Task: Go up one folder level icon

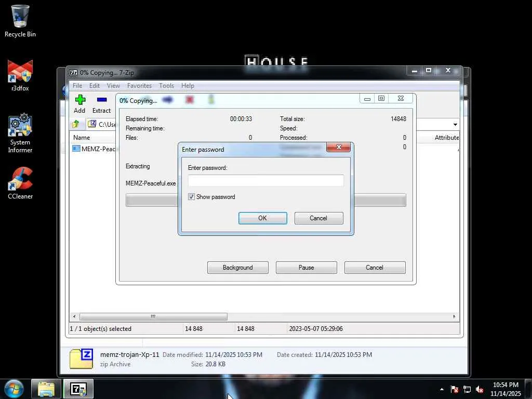Action: pyautogui.click(x=76, y=124)
